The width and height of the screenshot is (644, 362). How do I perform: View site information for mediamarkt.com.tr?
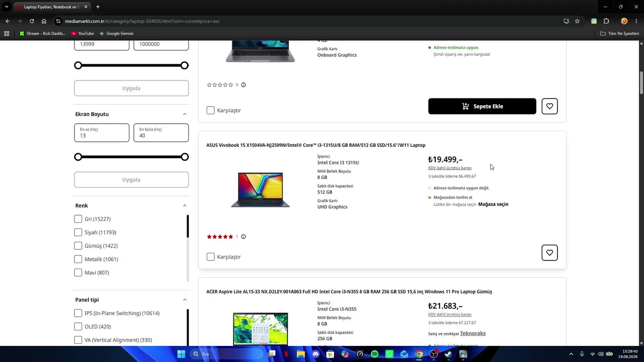[58, 21]
